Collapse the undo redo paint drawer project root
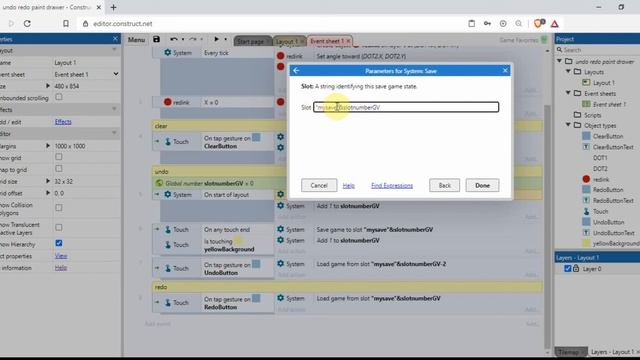Viewport: 640px width, 360px height. pos(560,61)
